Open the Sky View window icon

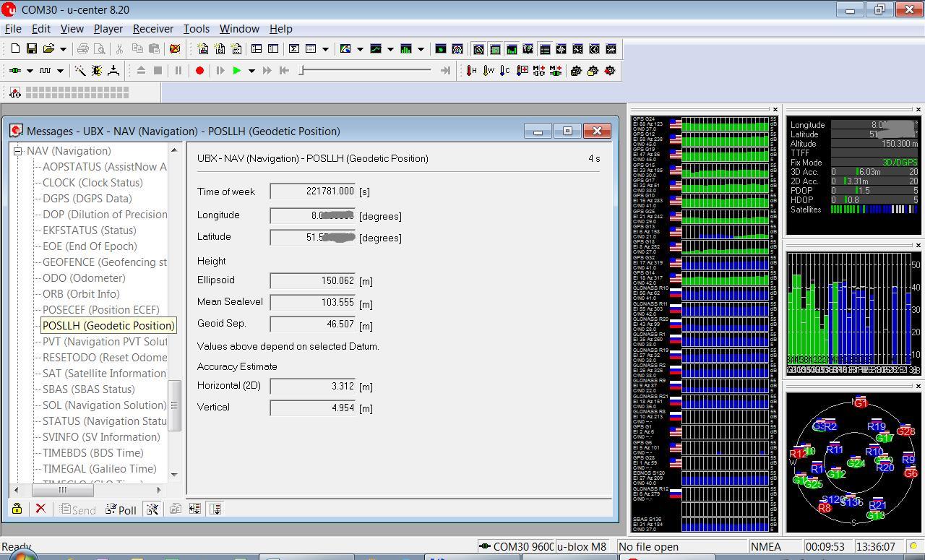(457, 49)
